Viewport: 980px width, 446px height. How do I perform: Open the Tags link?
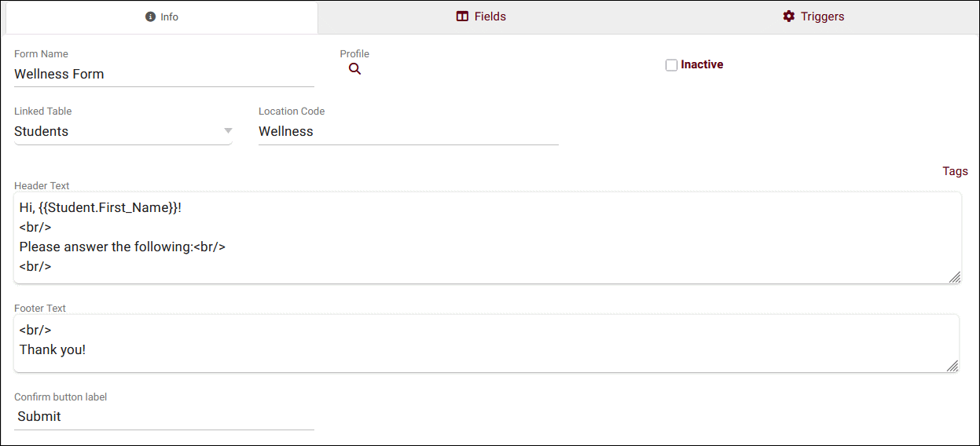[x=955, y=171]
